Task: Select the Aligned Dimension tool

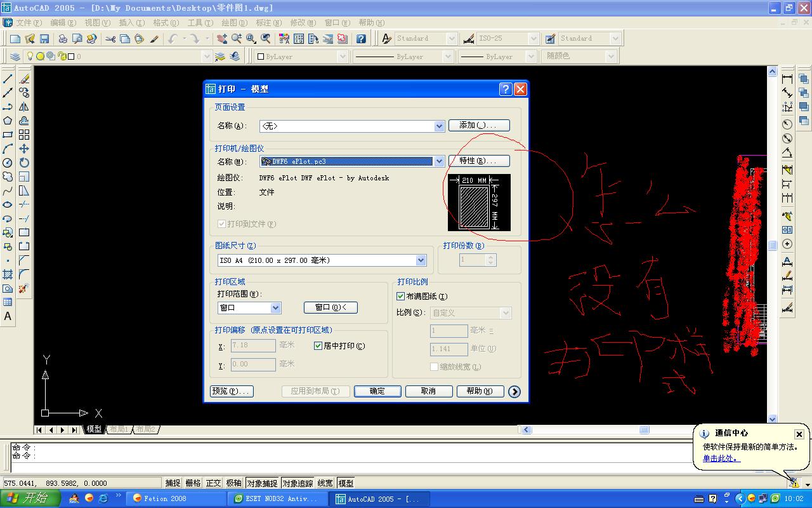Action: click(787, 93)
